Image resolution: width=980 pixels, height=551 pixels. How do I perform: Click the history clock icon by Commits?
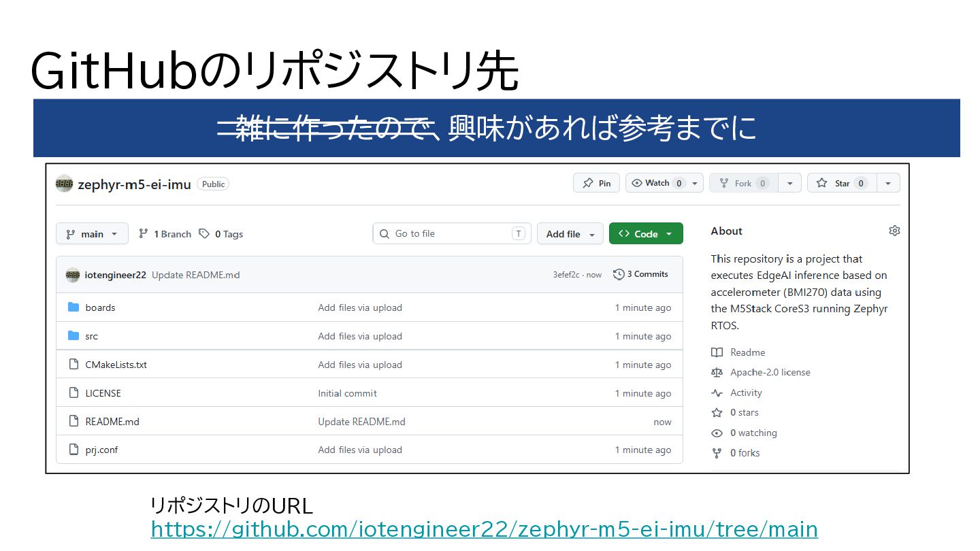[x=619, y=274]
